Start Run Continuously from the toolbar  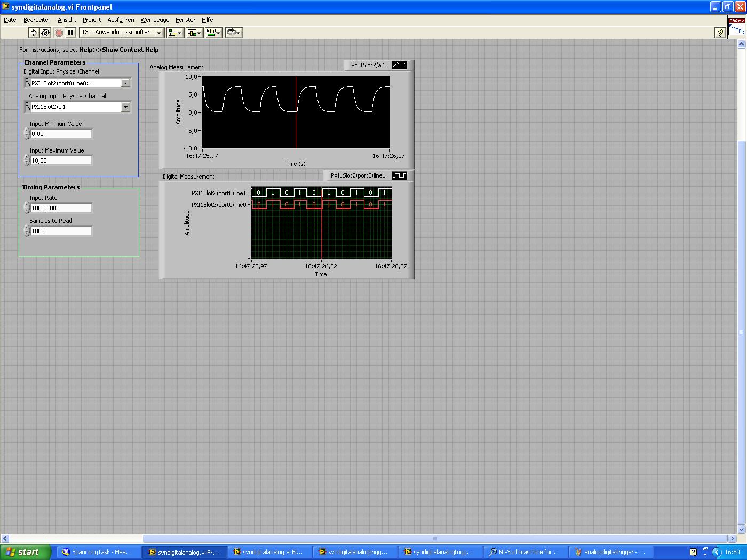[45, 33]
